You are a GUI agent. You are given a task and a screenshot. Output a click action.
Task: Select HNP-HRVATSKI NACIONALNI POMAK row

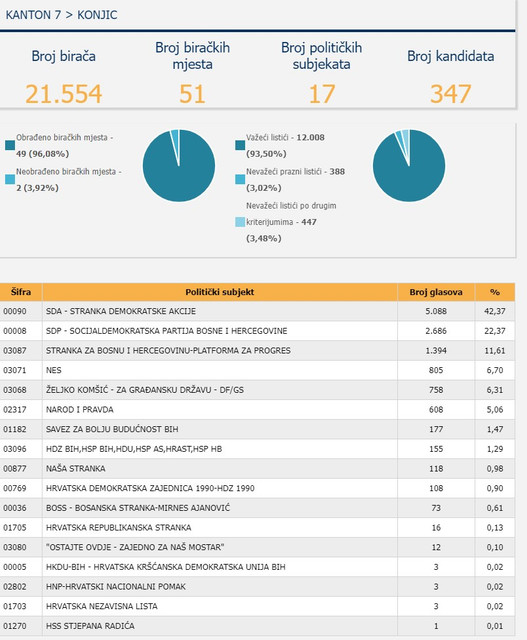[257, 587]
